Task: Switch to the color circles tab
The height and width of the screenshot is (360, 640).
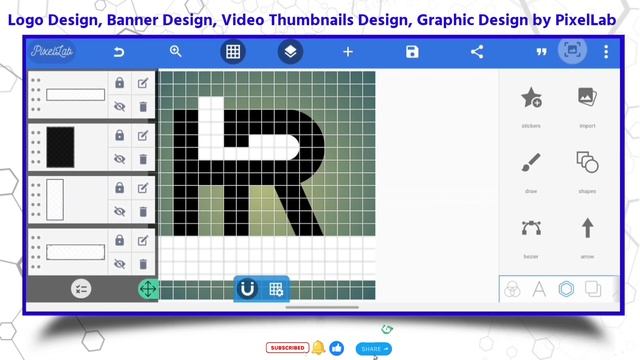Action: pos(512,289)
